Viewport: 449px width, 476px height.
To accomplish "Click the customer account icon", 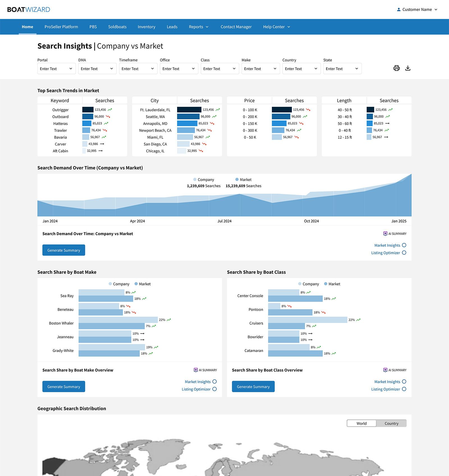I will click(398, 9).
